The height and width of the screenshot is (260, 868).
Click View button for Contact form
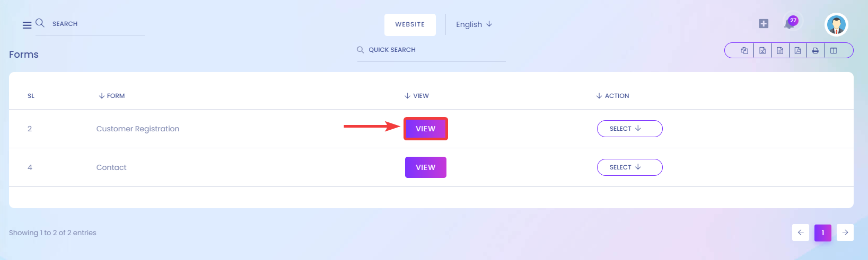coord(426,167)
